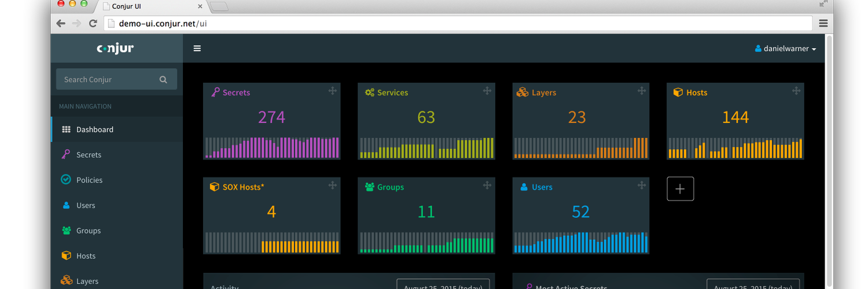Image resolution: width=868 pixels, height=289 pixels.
Task: Click the 23 layers count
Action: pos(577,117)
